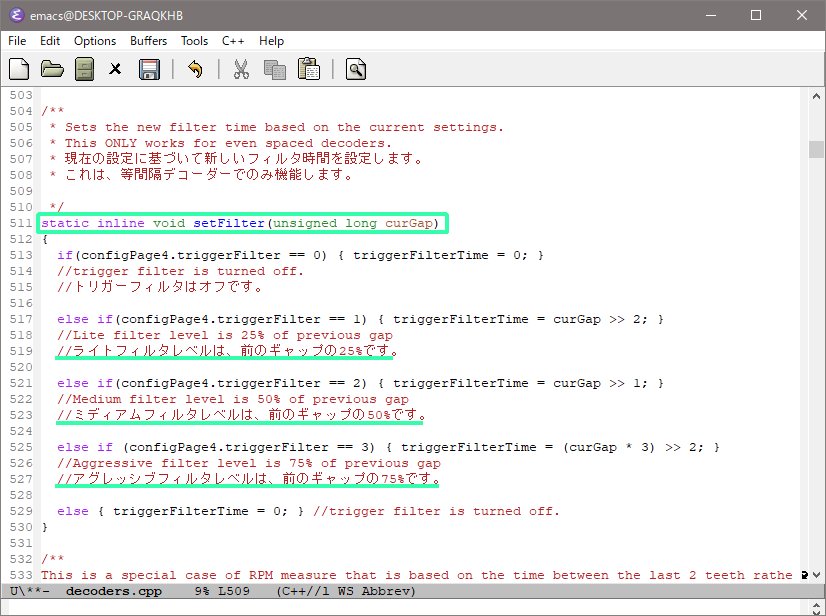This screenshot has width=826, height=616.
Task: Click the vertical scrollbar thumb
Action: (816, 149)
